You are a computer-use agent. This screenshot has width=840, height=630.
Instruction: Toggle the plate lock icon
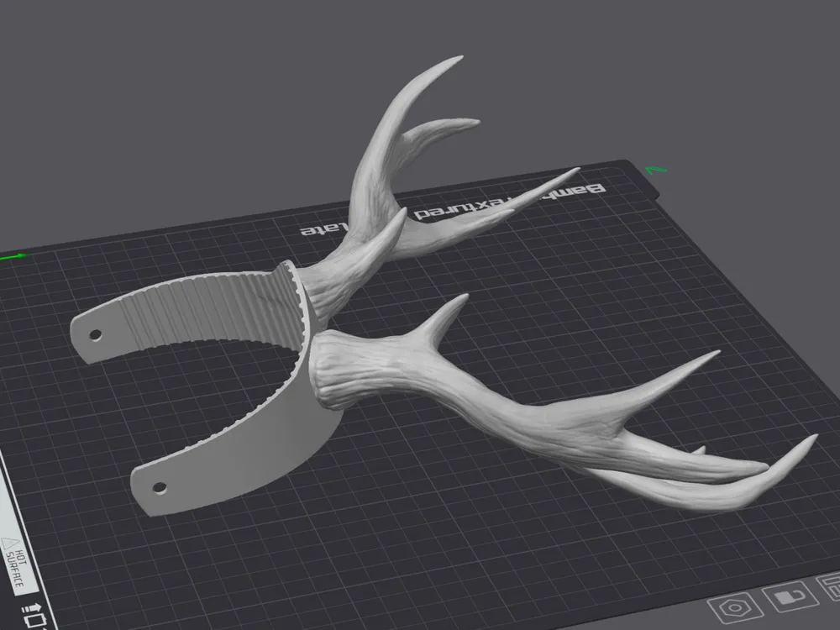tap(790, 596)
